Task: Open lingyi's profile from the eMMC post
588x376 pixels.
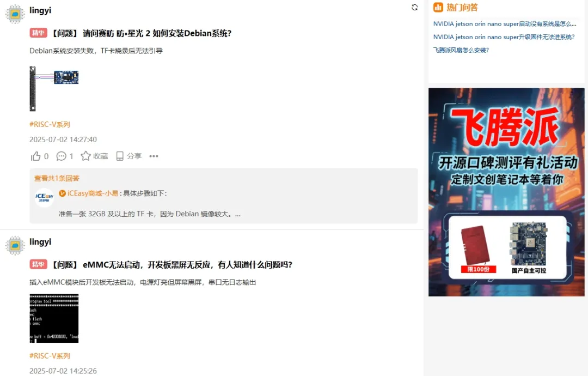Action: [x=40, y=241]
